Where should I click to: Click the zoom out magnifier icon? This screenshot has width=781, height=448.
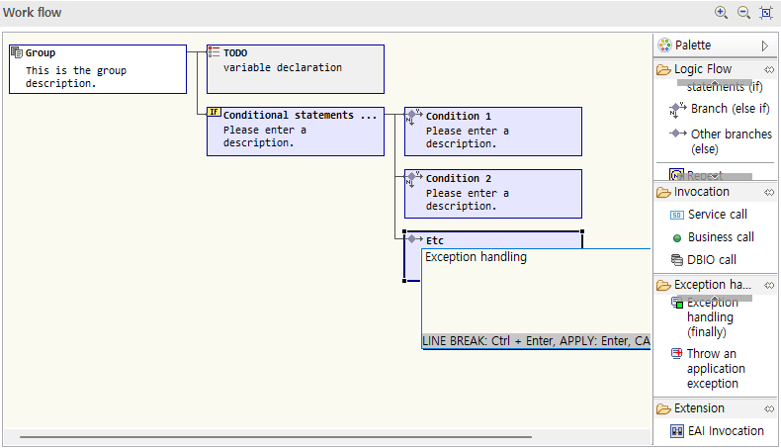pos(743,13)
